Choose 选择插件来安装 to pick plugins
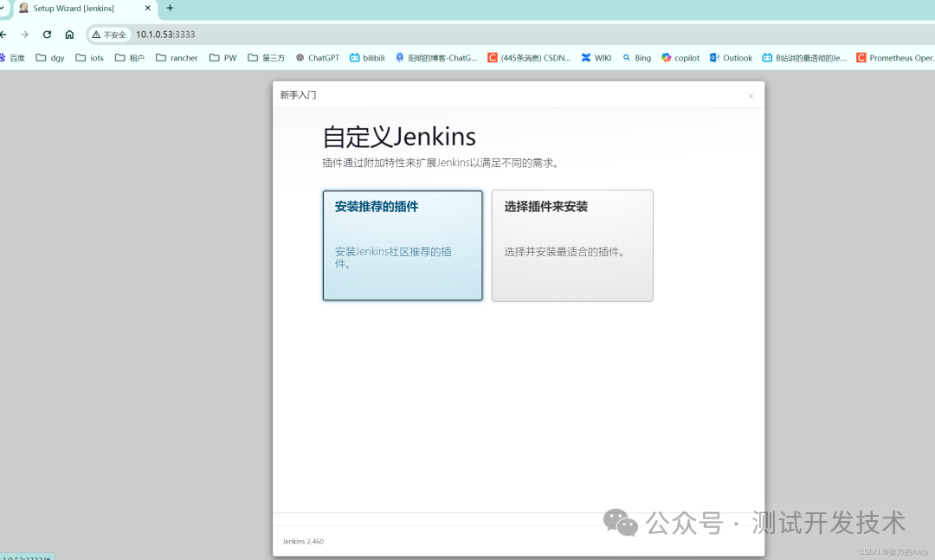Image resolution: width=935 pixels, height=560 pixels. click(572, 245)
